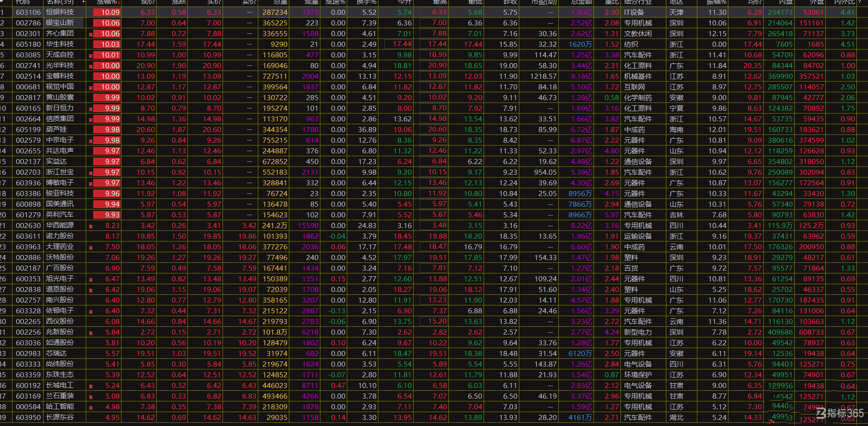Screen dimensions: 868x426
Task: Click the R marker beside 兰石重装
Action: 91,397
